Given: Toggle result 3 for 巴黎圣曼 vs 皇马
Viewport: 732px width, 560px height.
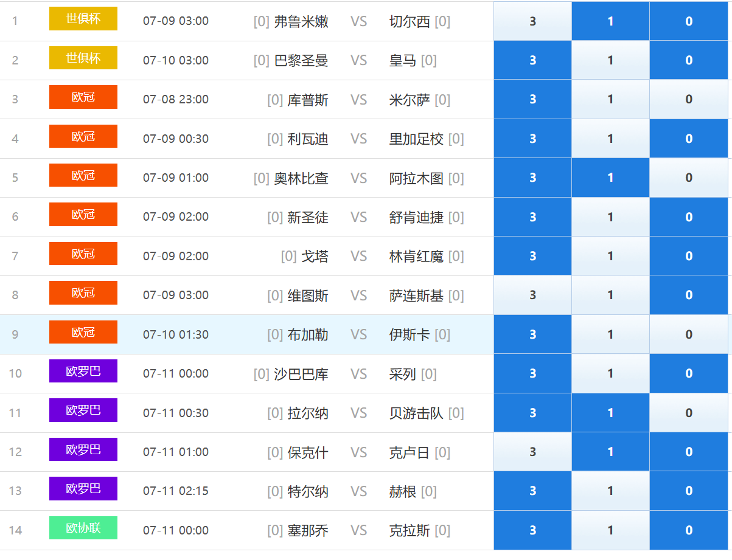Looking at the screenshot, I should [x=532, y=60].
